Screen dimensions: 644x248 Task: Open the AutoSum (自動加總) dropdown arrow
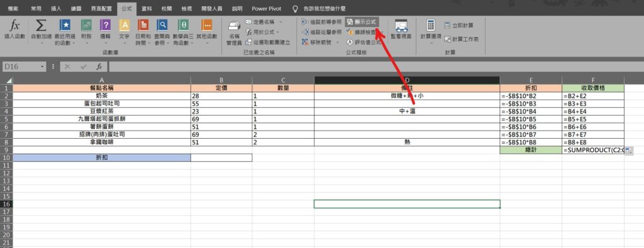click(x=42, y=43)
